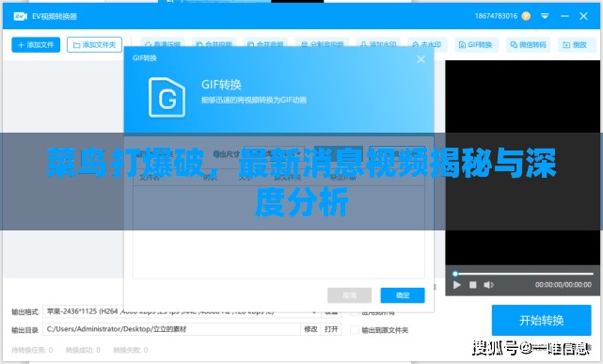Click the 转换成功 status text

click(83, 350)
